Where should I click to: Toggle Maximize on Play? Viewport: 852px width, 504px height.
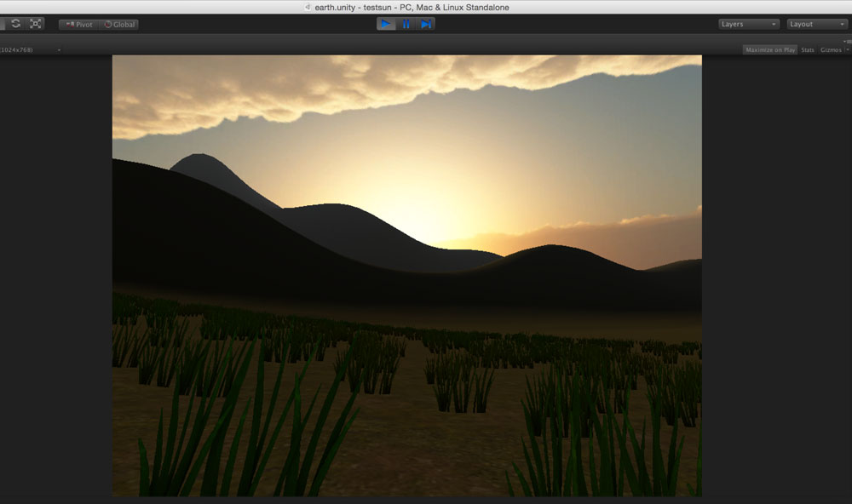[x=769, y=50]
